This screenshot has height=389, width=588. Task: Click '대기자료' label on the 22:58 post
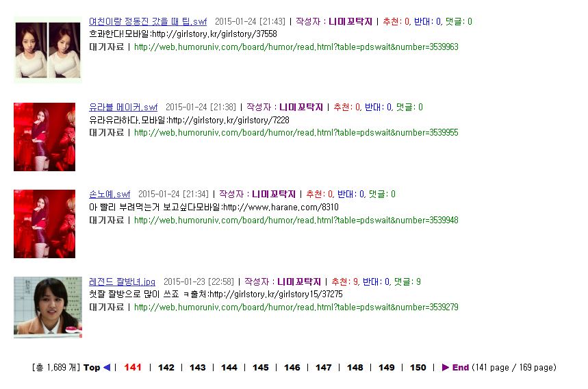pyautogui.click(x=107, y=307)
